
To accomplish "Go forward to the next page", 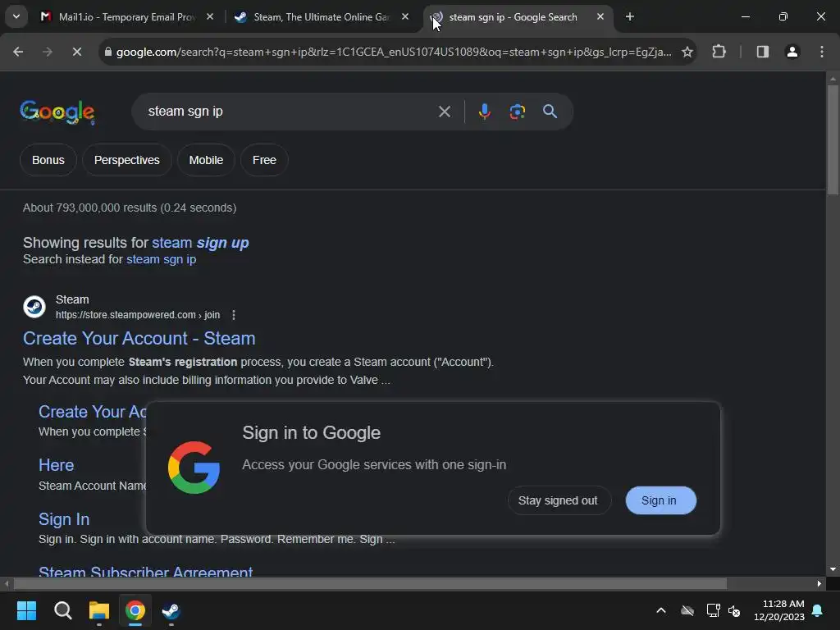I will [x=47, y=52].
